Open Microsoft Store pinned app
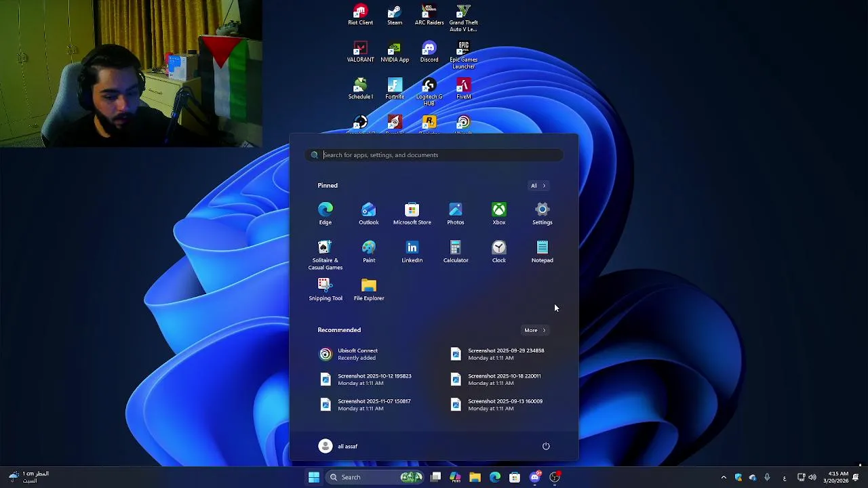This screenshot has height=488, width=868. [412, 213]
